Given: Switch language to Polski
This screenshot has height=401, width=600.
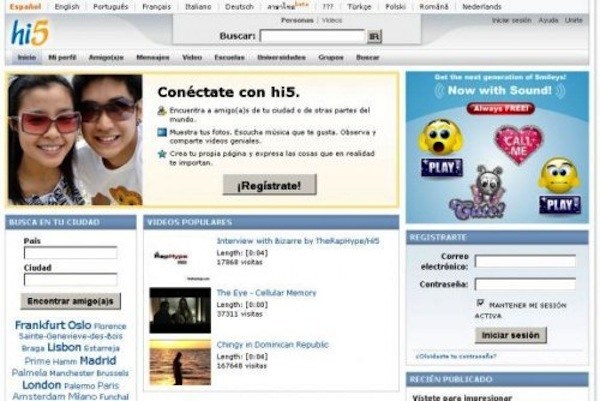Looking at the screenshot, I should [x=395, y=7].
